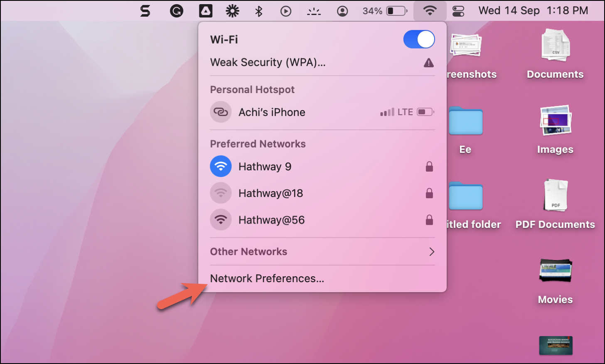View the Weak Security (WPA) warning

pos(322,62)
